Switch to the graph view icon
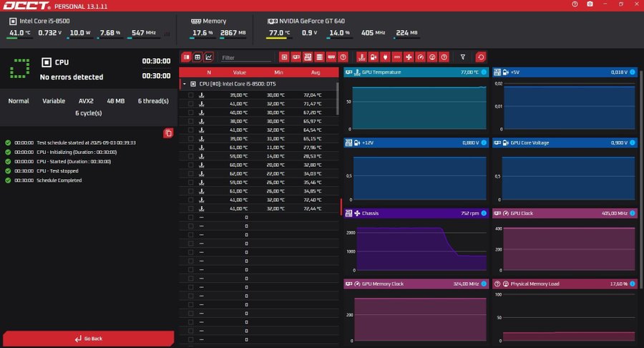The image size is (644, 348). [x=208, y=57]
